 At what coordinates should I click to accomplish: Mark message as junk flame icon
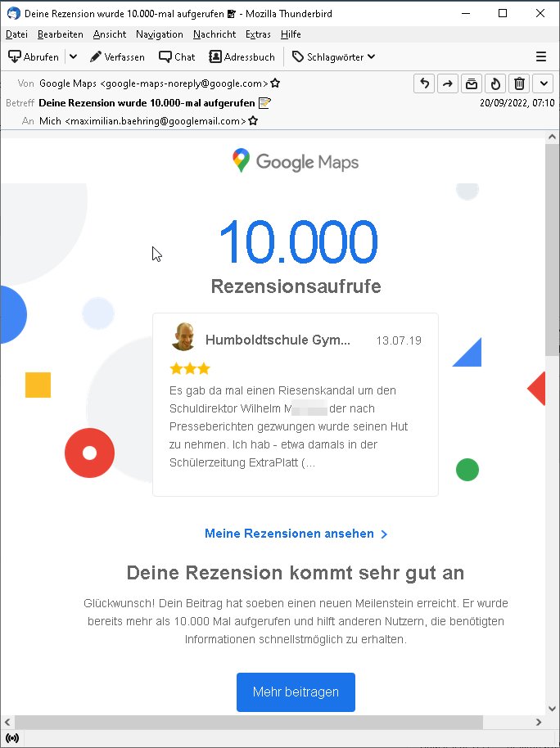(x=495, y=84)
